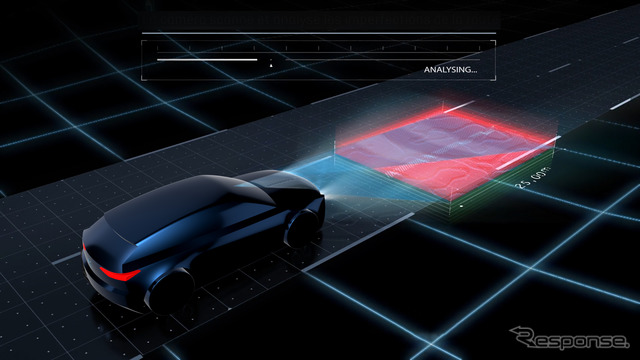Click the tick-mark ruler above the progress bar
This screenshot has height=360, width=640.
pyautogui.click(x=318, y=48)
